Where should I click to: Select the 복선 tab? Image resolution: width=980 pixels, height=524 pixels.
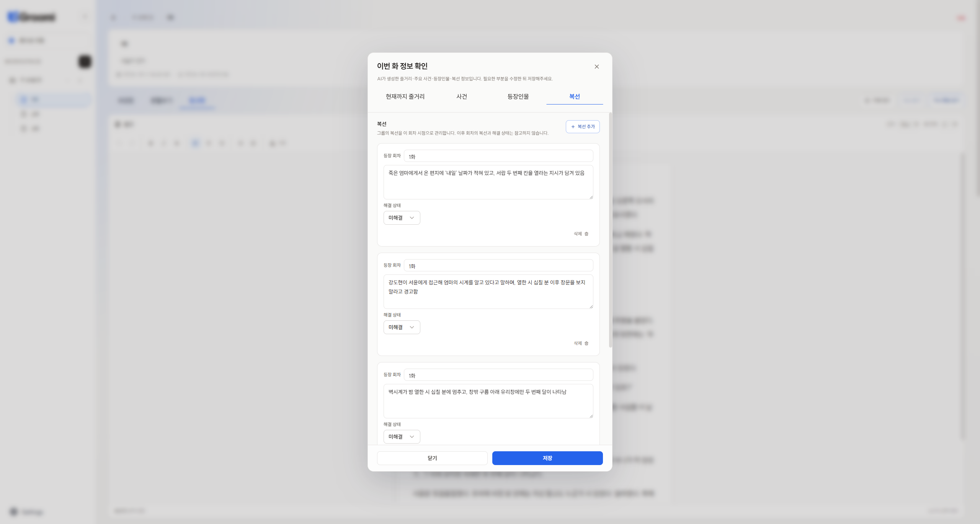[574, 96]
